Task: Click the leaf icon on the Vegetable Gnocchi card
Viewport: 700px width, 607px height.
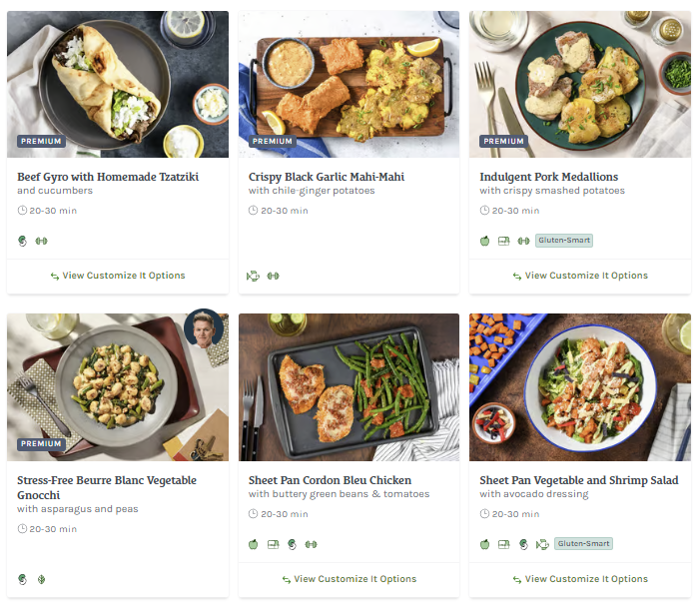Action: 42,579
